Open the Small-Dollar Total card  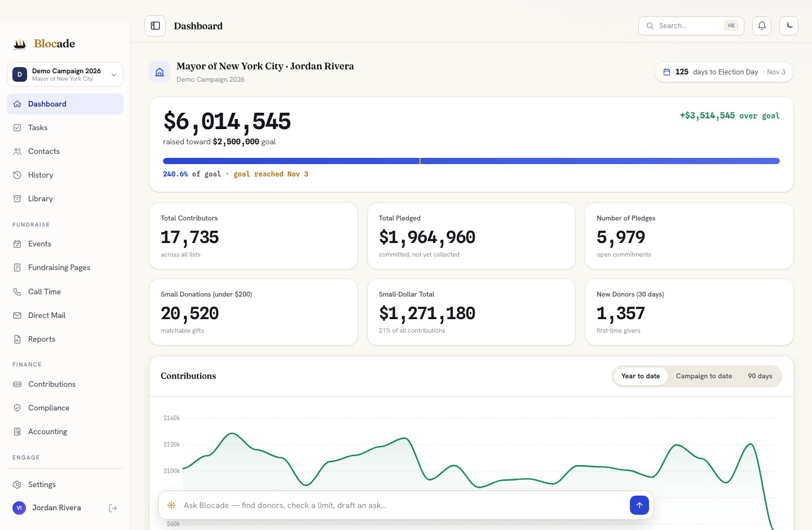coord(471,312)
